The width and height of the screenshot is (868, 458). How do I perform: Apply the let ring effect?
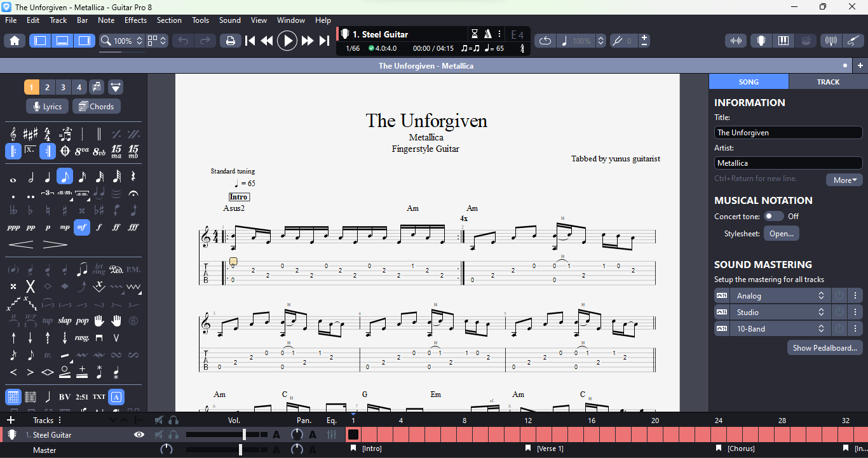(99, 269)
